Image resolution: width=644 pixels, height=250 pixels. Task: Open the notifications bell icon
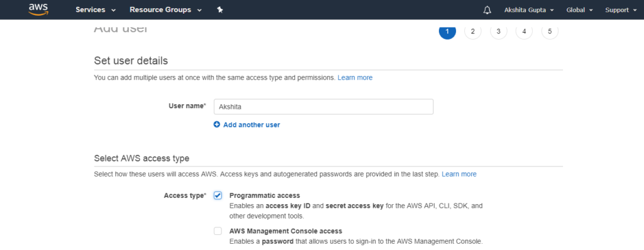[487, 10]
